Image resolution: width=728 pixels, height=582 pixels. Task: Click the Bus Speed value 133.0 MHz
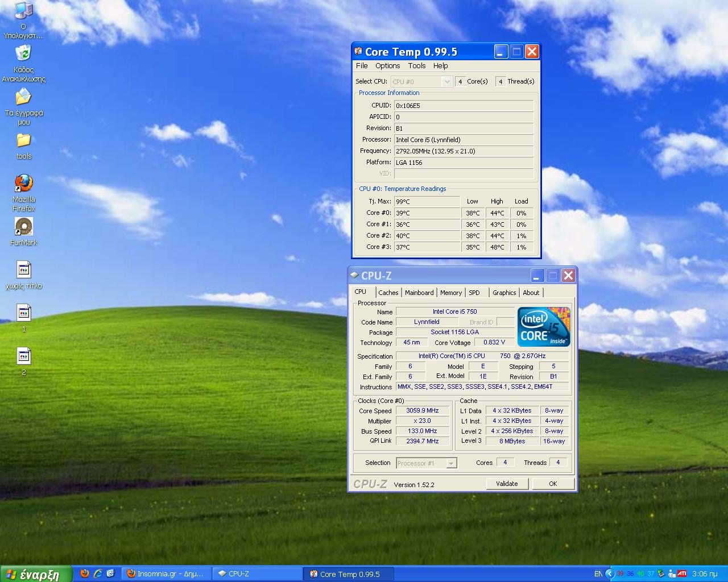point(422,431)
